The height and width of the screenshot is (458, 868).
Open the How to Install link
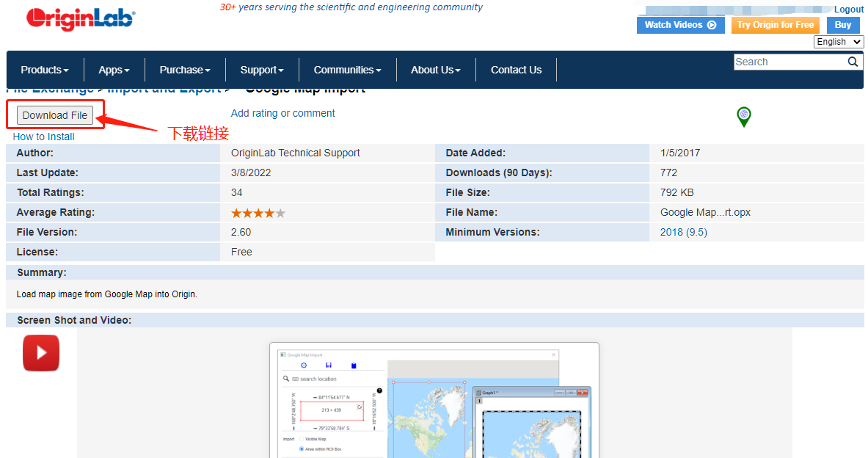[44, 137]
